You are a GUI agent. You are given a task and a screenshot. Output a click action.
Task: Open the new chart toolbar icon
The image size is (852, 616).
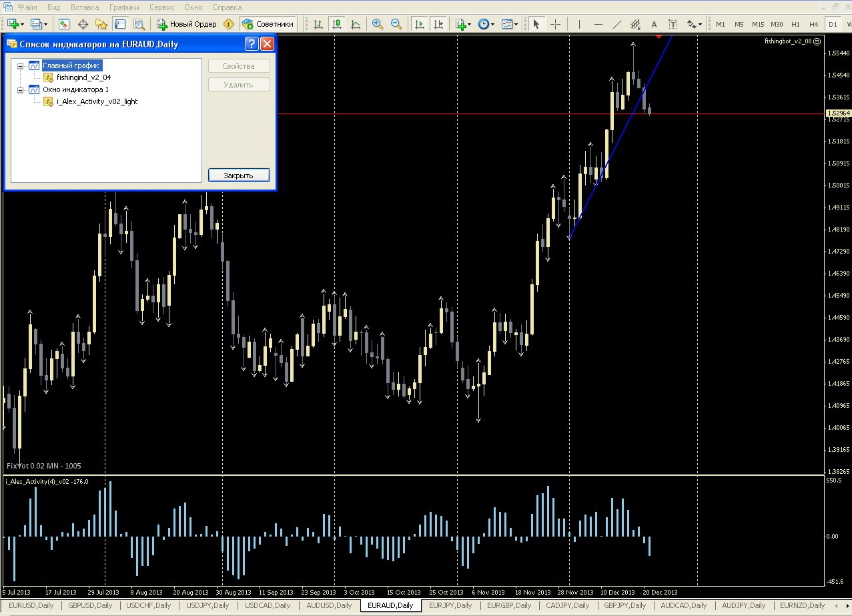coord(16,24)
